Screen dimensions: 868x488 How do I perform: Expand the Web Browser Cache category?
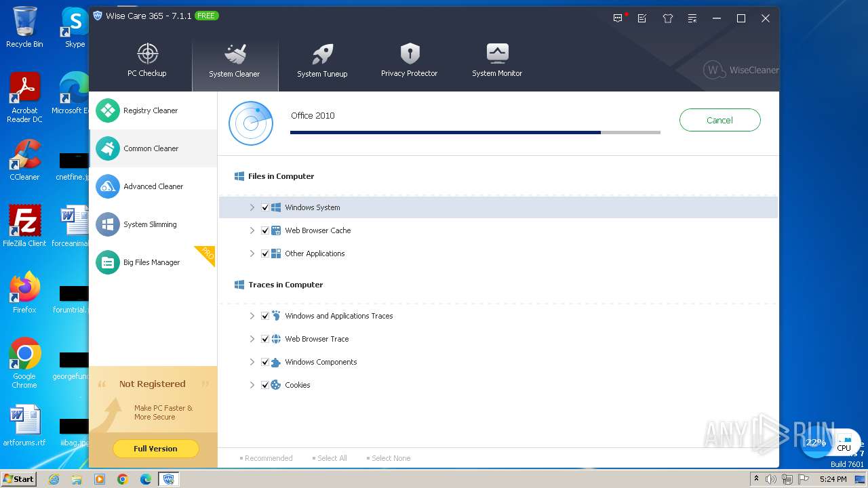click(x=252, y=230)
